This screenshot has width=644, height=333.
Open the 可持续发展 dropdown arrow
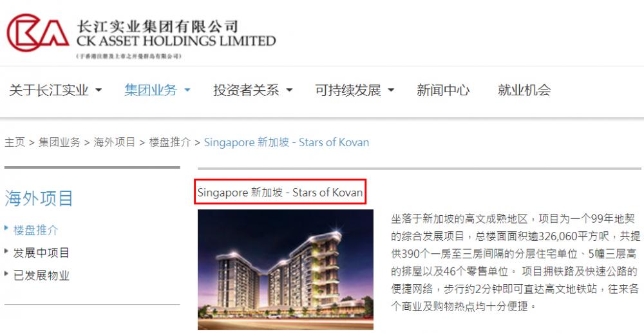(391, 90)
